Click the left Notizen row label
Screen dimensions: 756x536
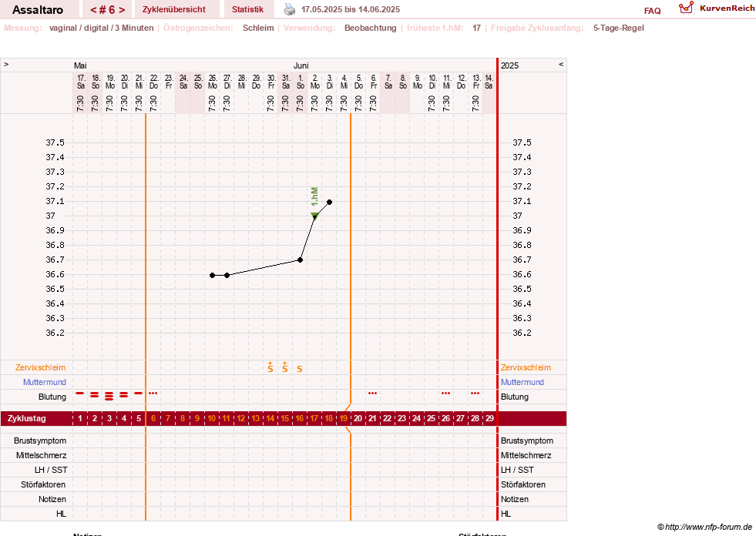coord(52,499)
